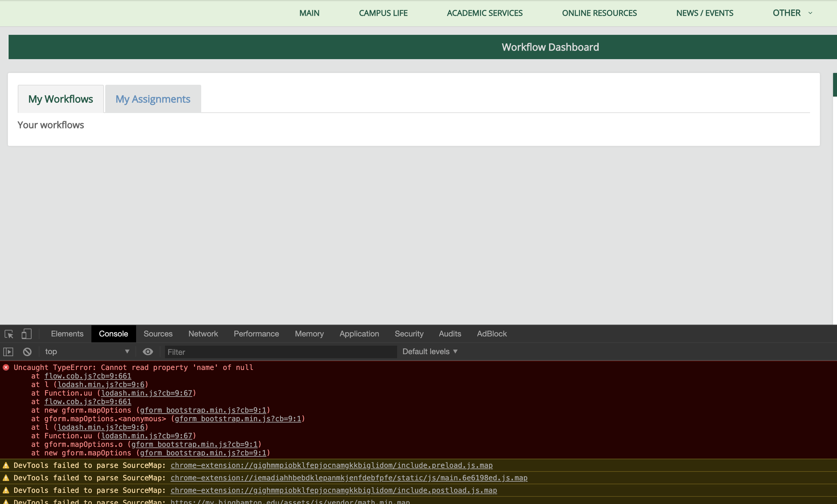Viewport: 837px width, 504px height.
Task: Show the console sidebar drawer
Action: point(9,352)
